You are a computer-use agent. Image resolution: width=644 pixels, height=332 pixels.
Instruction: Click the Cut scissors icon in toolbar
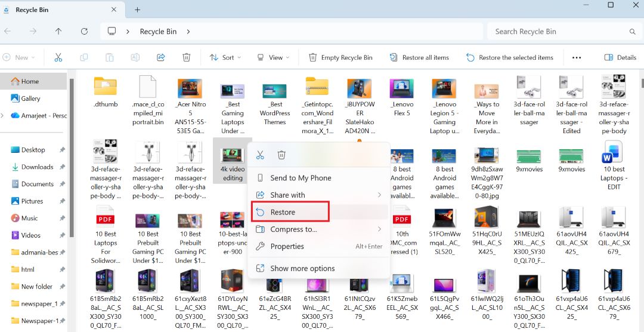(x=58, y=57)
